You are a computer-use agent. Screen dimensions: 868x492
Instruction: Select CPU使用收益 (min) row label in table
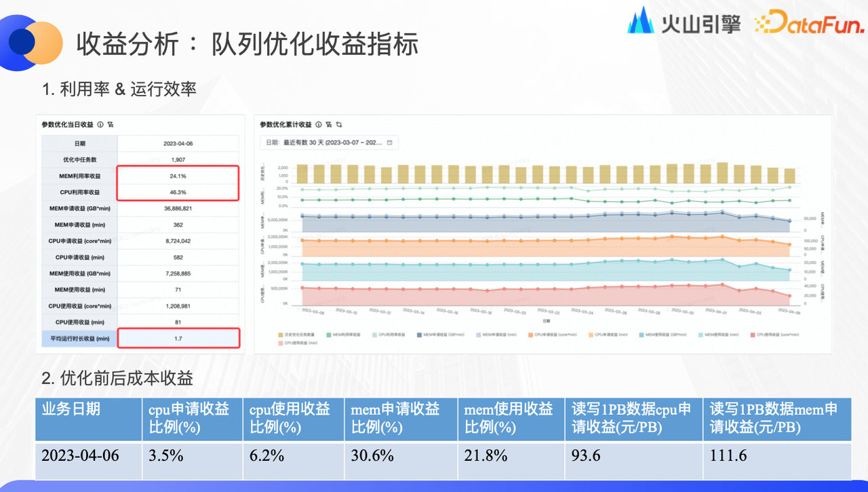[80, 322]
